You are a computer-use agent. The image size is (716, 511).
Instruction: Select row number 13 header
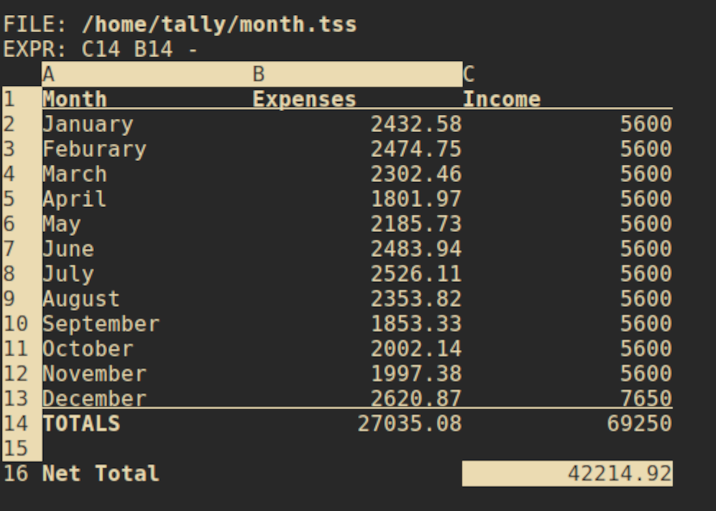click(x=22, y=399)
